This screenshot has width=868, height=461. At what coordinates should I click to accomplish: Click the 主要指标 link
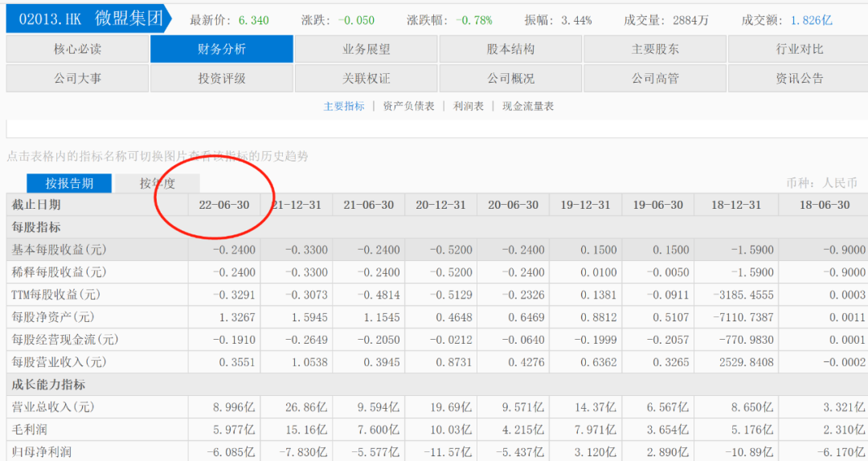coord(344,106)
